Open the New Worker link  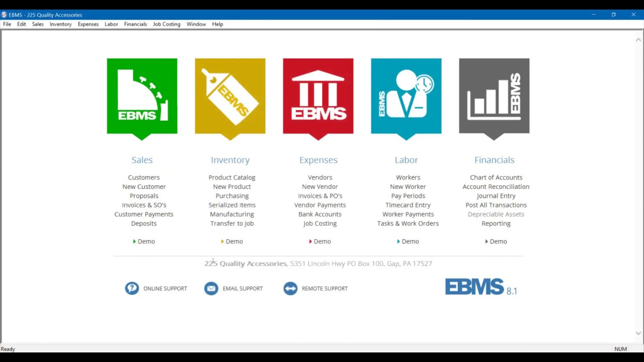click(408, 187)
